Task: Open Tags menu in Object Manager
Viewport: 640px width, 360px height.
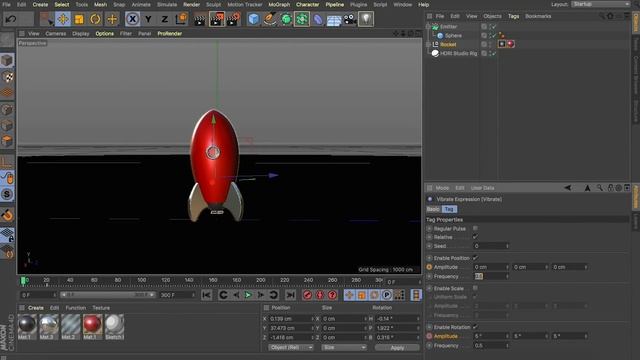Action: click(x=513, y=16)
